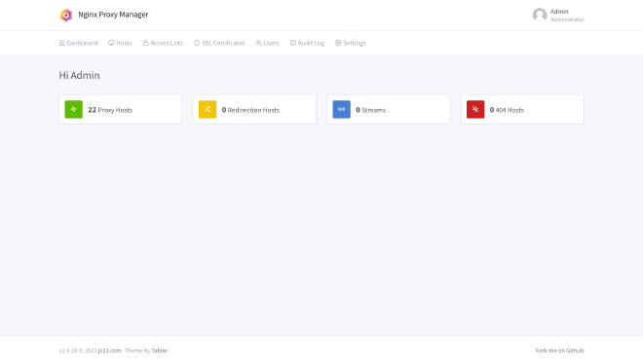Click the Hi Admin heading
This screenshot has width=643, height=364.
[x=79, y=75]
